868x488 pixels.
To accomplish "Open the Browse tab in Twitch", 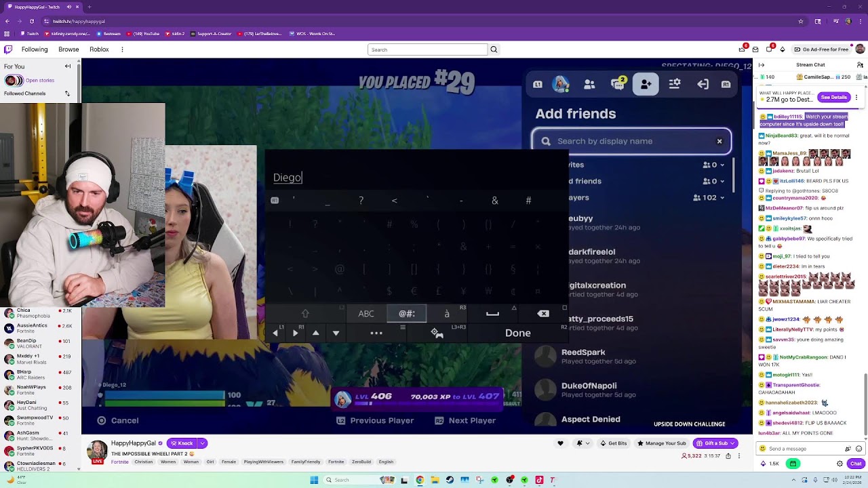I will pos(68,49).
